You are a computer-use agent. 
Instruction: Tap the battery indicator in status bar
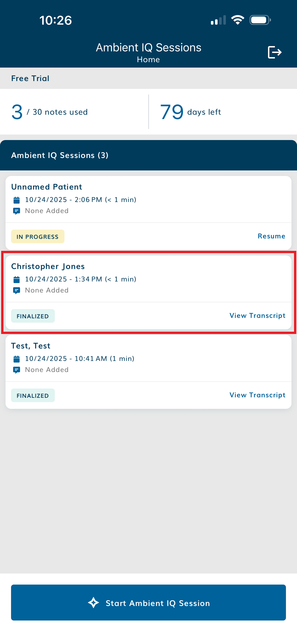tap(260, 20)
